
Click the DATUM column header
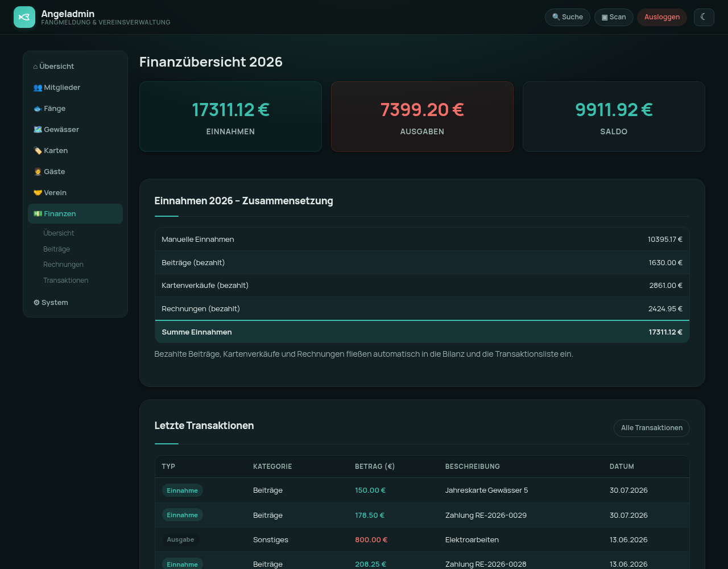point(622,467)
